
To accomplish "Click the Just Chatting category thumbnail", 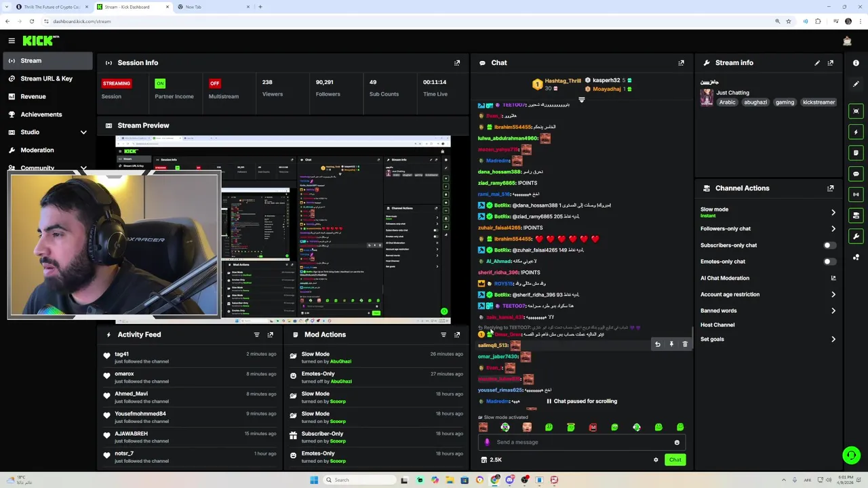I will coord(707,98).
